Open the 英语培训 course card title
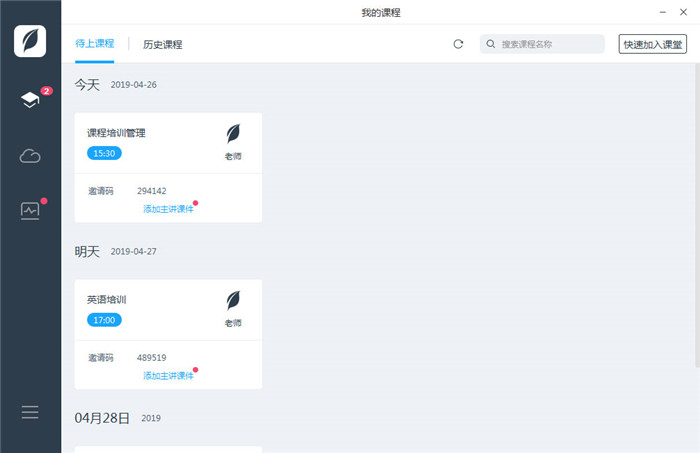The image size is (700, 453). (107, 299)
